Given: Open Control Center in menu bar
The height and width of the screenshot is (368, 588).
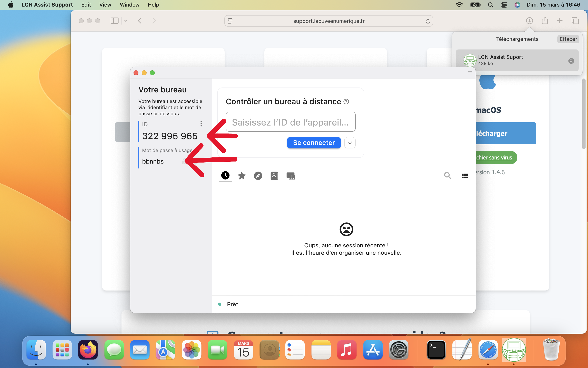Looking at the screenshot, I should [x=504, y=5].
